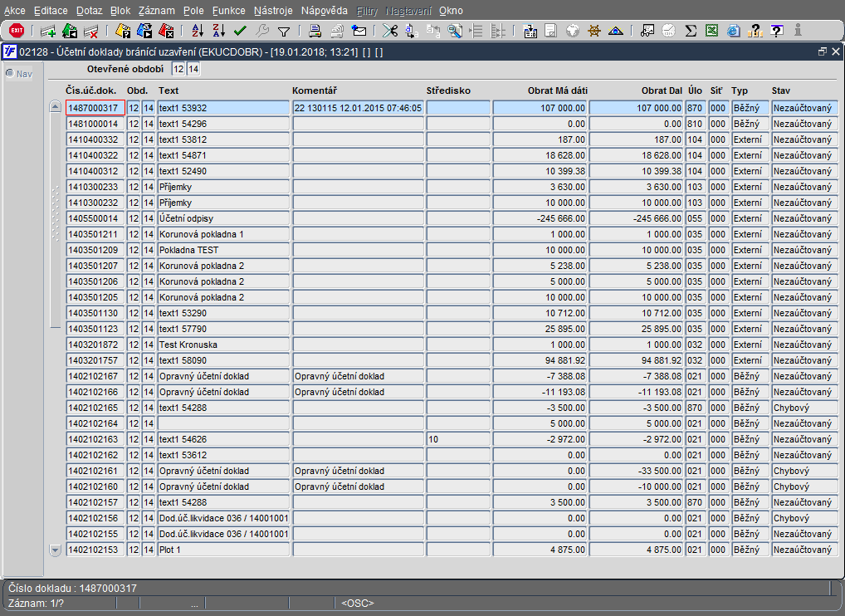Click the value 94 881.92 in Obrat Má dáti
The width and height of the screenshot is (845, 616).
(540, 360)
